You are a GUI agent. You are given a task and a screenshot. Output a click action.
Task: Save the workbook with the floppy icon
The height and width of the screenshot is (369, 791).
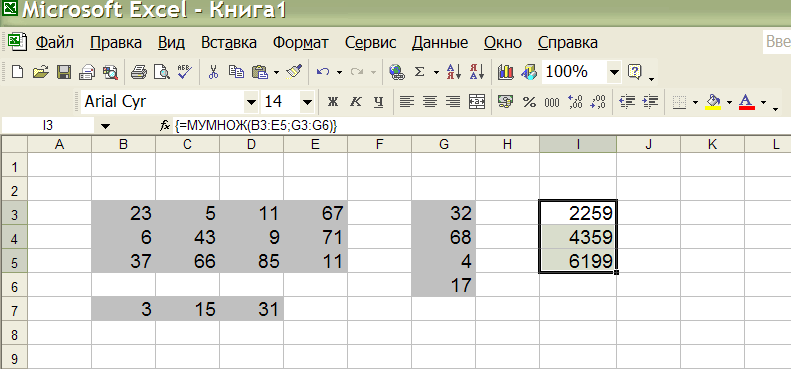coord(64,72)
